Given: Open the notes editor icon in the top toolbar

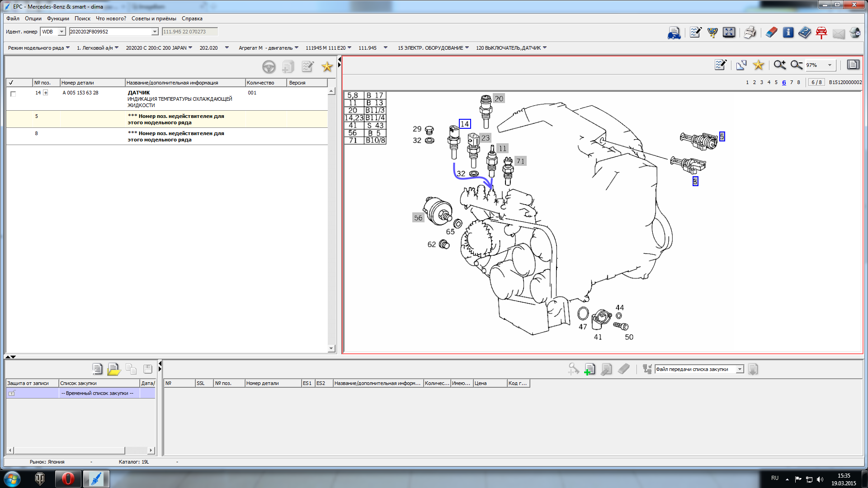Looking at the screenshot, I should click(x=695, y=33).
